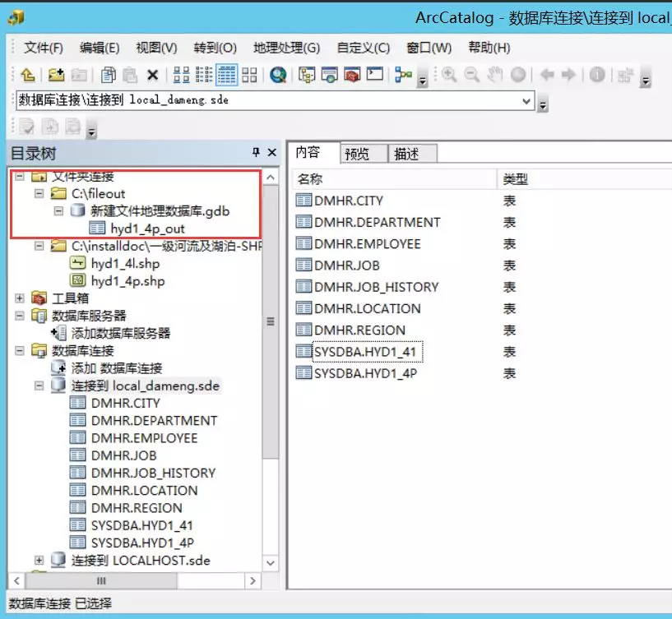
Task: Switch contents to Large Icons view
Action: 181,75
